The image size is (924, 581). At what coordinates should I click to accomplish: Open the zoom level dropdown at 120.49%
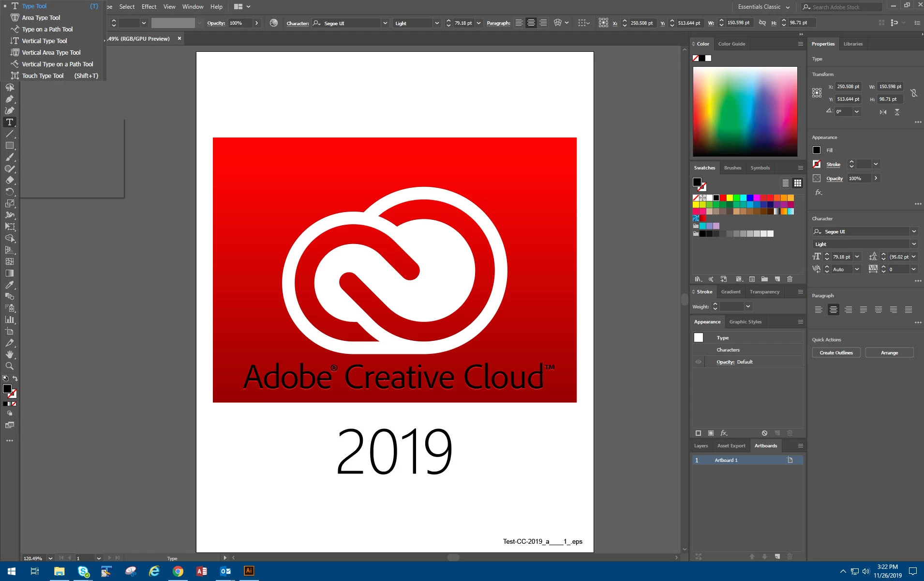[x=50, y=558]
